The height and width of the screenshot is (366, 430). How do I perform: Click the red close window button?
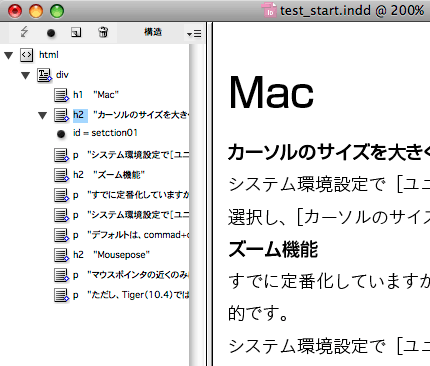pos(15,11)
